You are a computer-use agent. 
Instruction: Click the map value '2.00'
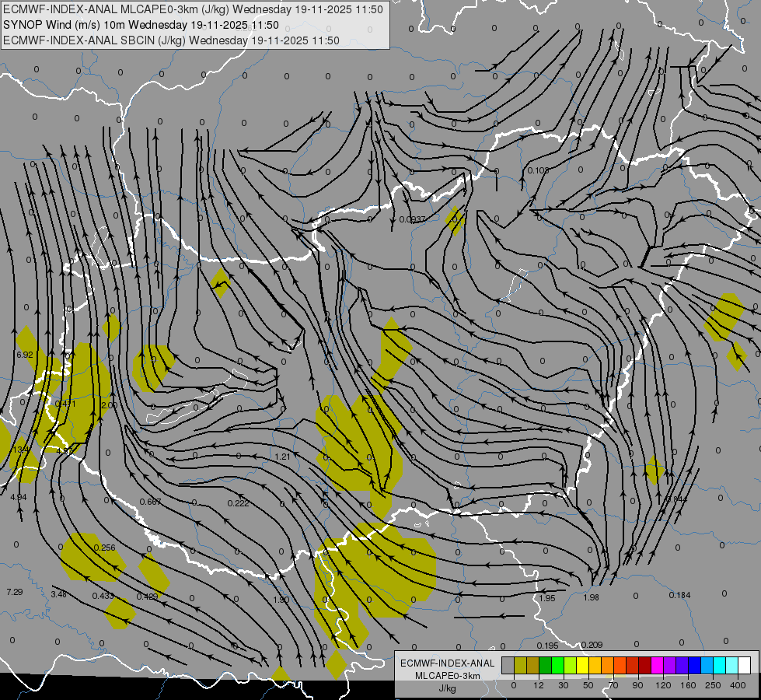(109, 405)
